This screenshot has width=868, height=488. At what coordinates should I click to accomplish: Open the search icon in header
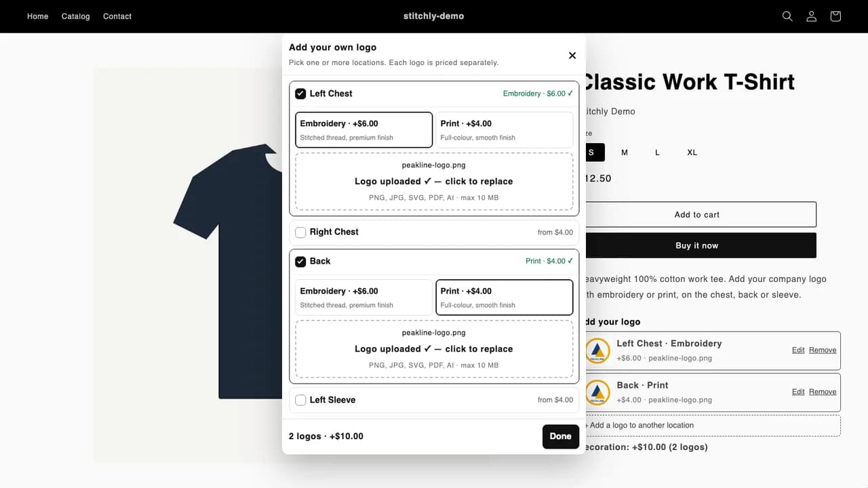pos(787,16)
